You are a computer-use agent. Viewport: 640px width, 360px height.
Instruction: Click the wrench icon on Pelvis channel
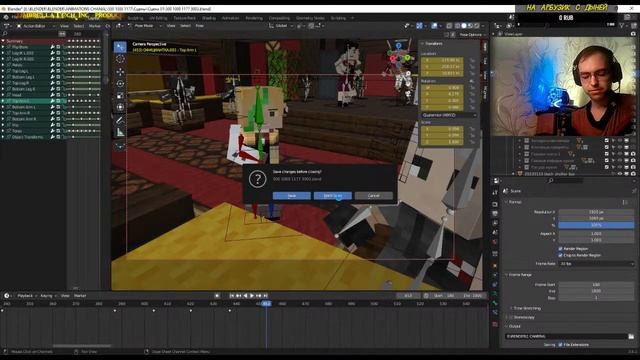pos(53,65)
